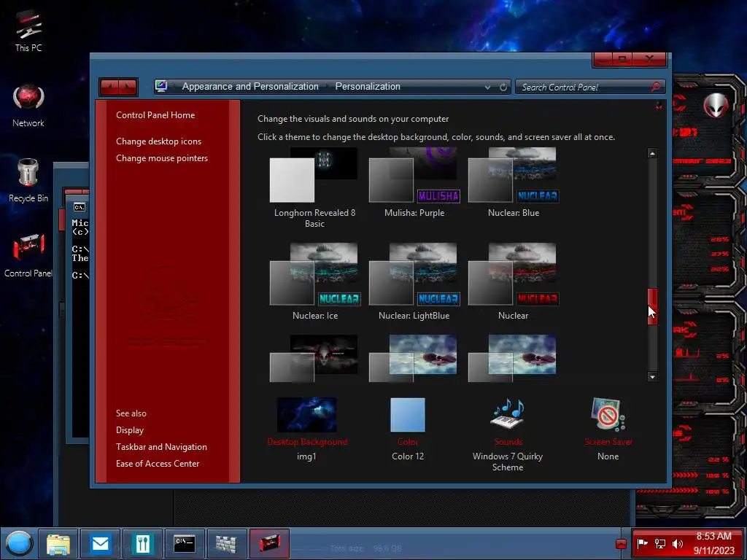747x560 pixels.
Task: Open Change desktop icons link
Action: (158, 141)
